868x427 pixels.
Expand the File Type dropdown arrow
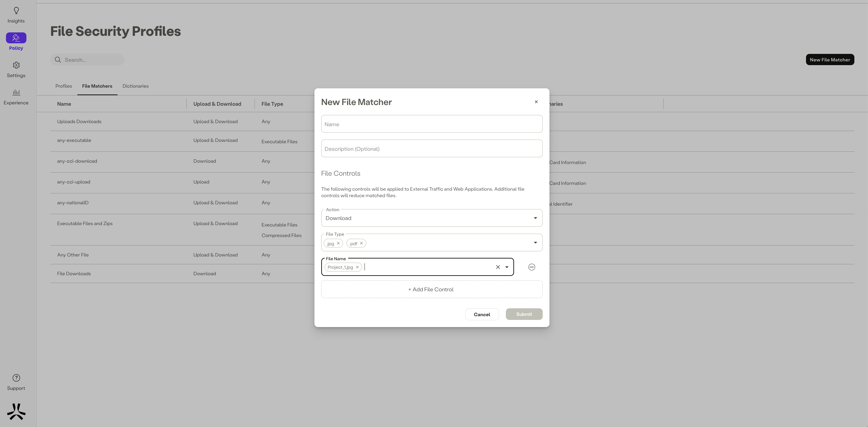click(535, 242)
